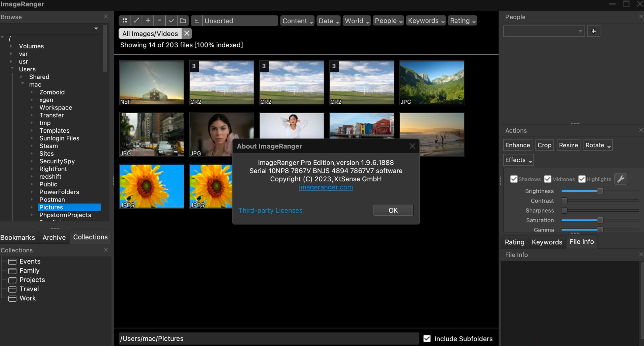644x346 pixels.
Task: Click the sort order icon beside Unsorted
Action: (196, 21)
